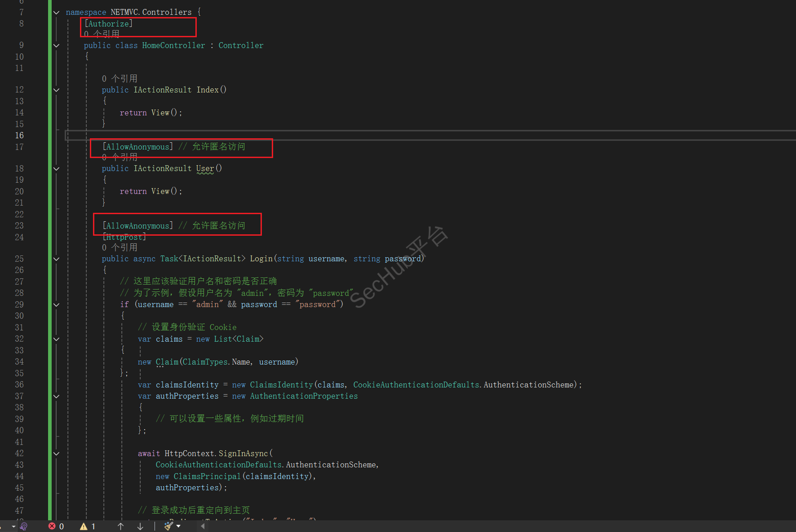Screen dimensions: 796x532
Task: Click line number 25 in the gutter
Action: (x=19, y=259)
